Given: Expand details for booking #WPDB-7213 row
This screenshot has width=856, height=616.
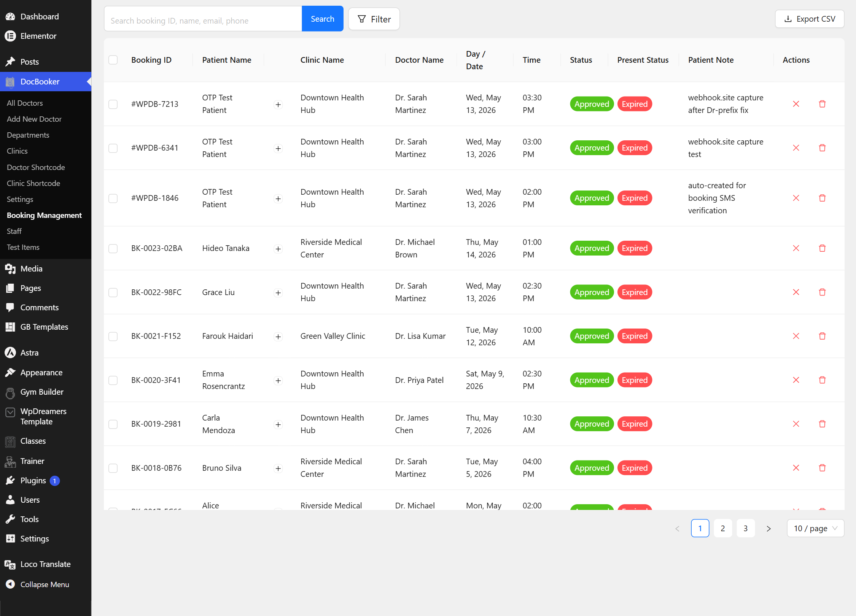Looking at the screenshot, I should click(x=278, y=104).
